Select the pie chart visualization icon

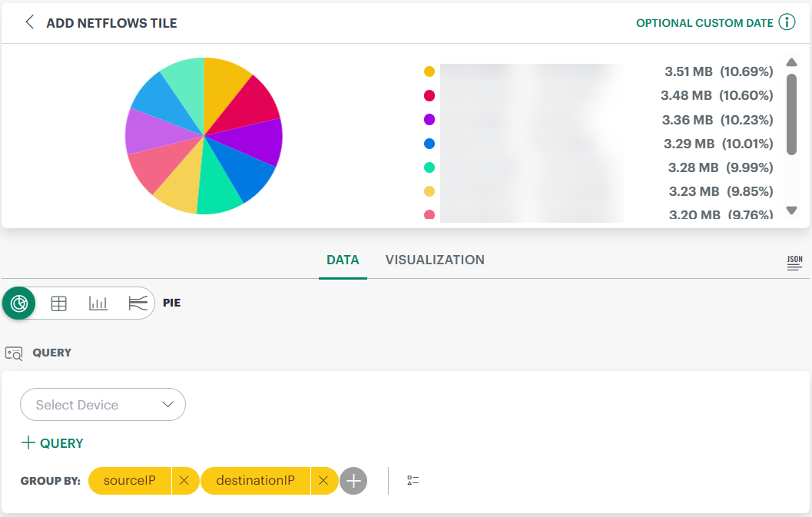(x=19, y=303)
